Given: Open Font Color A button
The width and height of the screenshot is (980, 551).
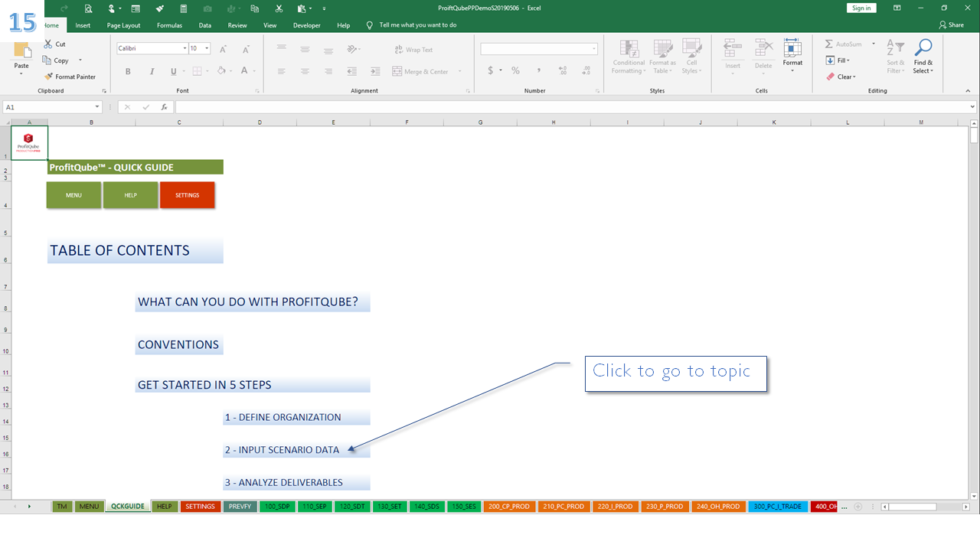Looking at the screenshot, I should coord(244,71).
